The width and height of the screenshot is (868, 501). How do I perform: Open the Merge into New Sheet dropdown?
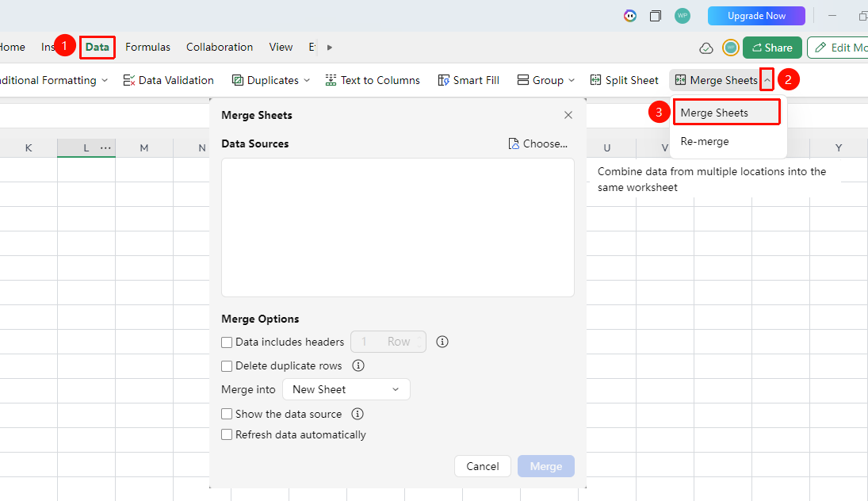pos(346,389)
